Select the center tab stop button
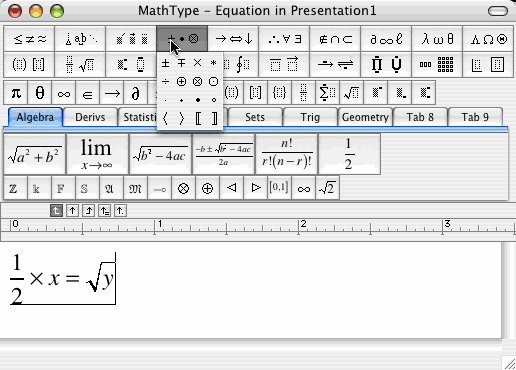The width and height of the screenshot is (516, 370). (72, 211)
